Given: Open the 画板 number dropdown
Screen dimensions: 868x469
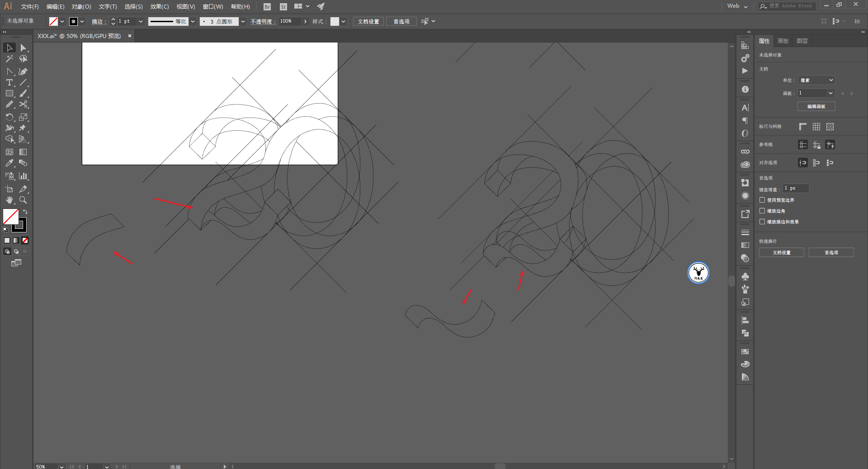Looking at the screenshot, I should pos(830,93).
